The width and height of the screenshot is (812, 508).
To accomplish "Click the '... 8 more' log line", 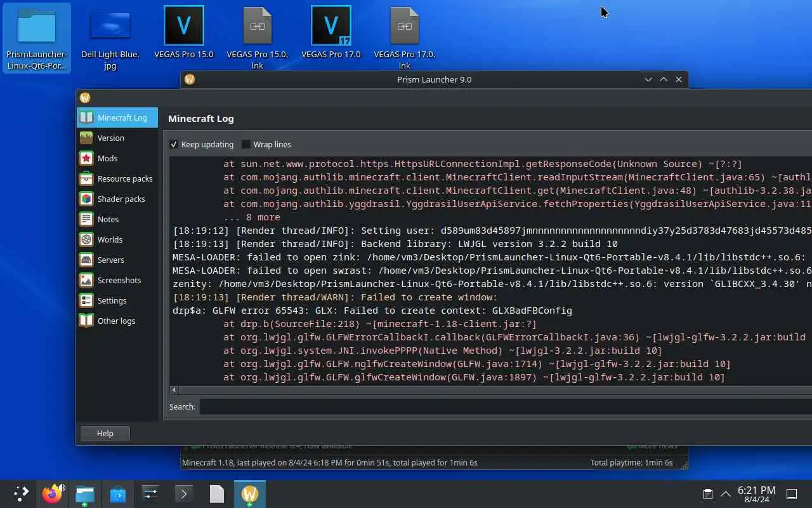I will [252, 217].
